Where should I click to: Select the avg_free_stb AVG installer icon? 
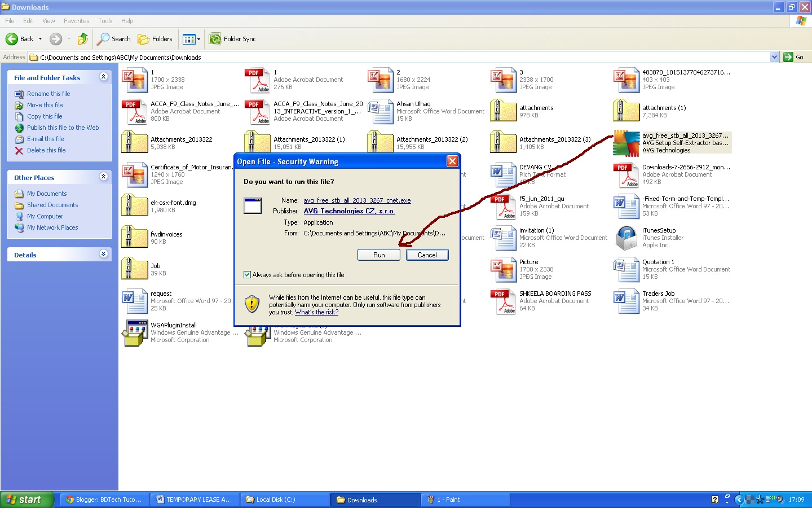pyautogui.click(x=626, y=143)
